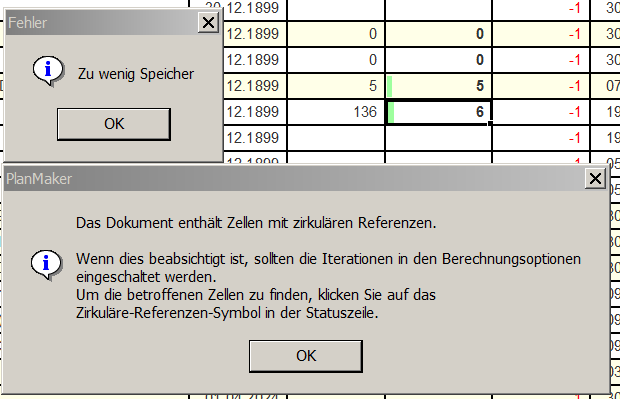This screenshot has width=620, height=399.
Task: Select the 12.1899 date cell beside 136
Action: (x=255, y=112)
